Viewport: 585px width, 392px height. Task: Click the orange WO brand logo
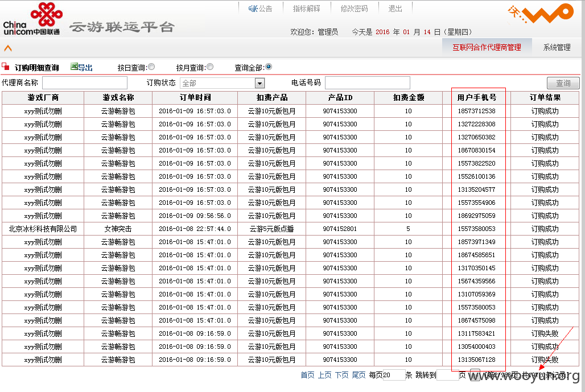pyautogui.click(x=541, y=14)
